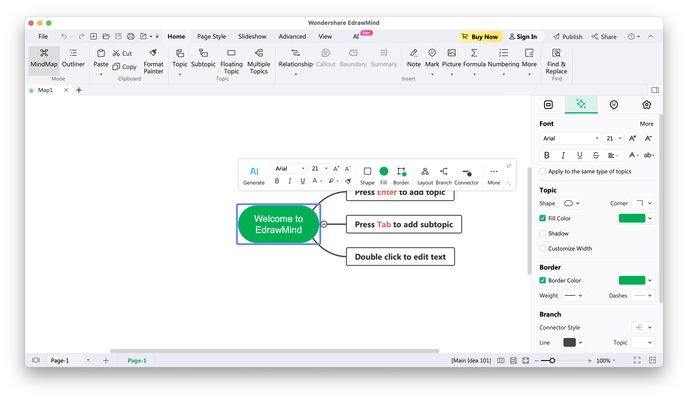Open Layout options in floating toolbar
The width and height of the screenshot is (688, 400).
(425, 175)
